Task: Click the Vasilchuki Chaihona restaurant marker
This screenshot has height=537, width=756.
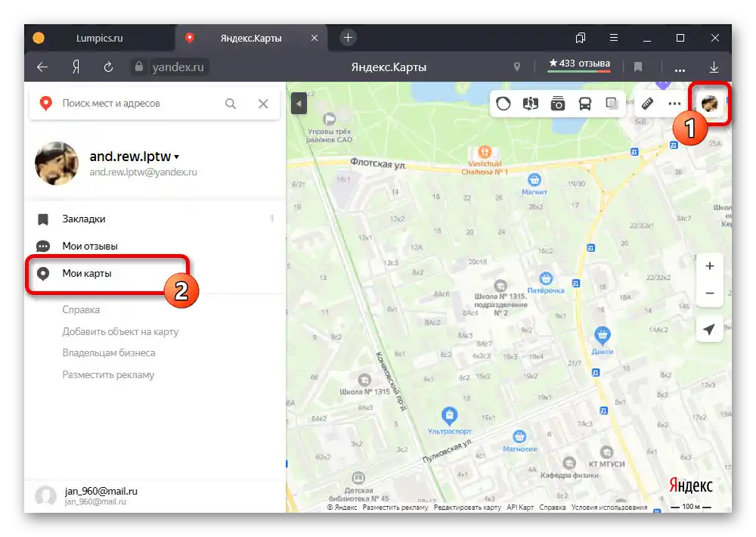Action: [485, 153]
